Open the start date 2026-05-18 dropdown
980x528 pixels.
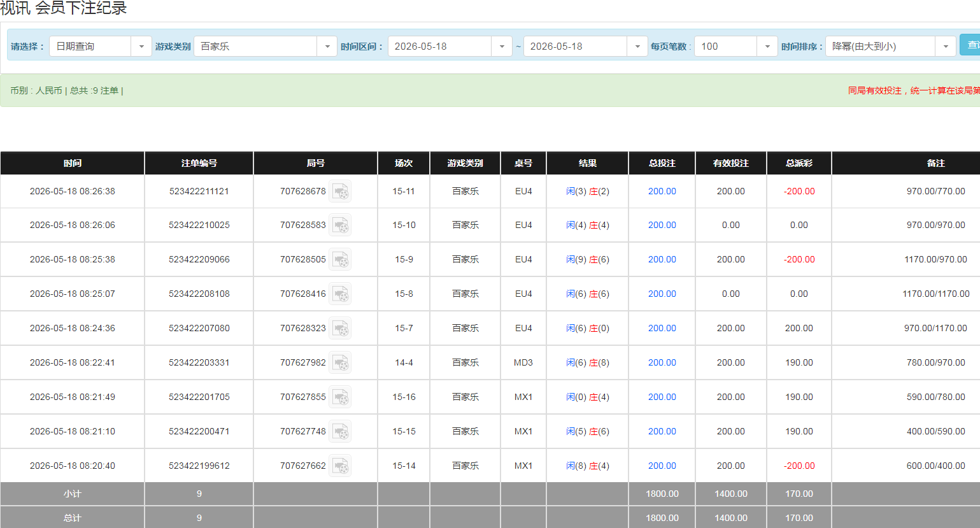coord(450,46)
